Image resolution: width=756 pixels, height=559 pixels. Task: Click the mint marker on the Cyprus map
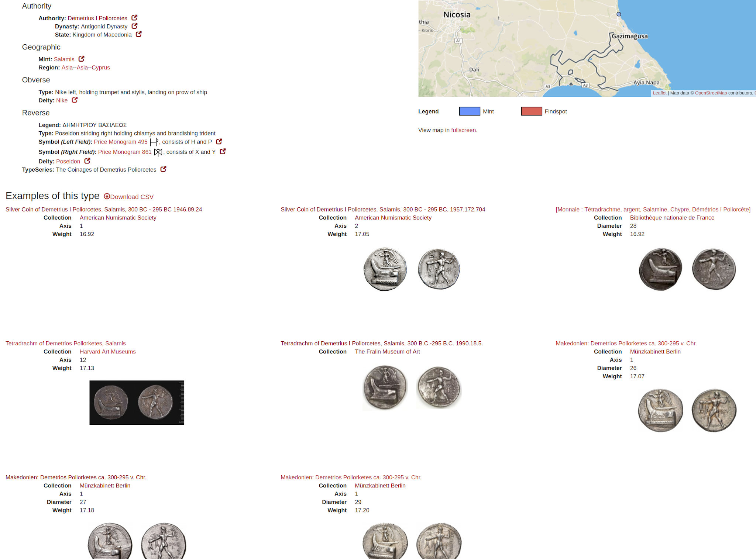coord(618,14)
